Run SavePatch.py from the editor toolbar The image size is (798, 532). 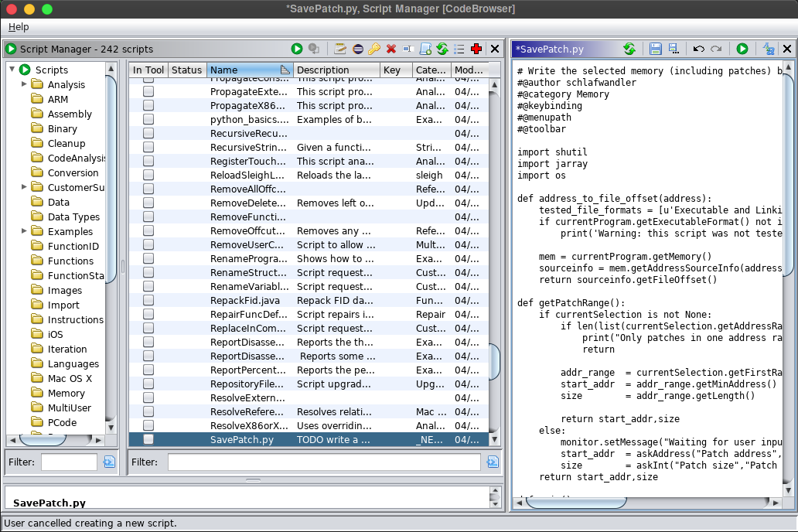coord(742,49)
